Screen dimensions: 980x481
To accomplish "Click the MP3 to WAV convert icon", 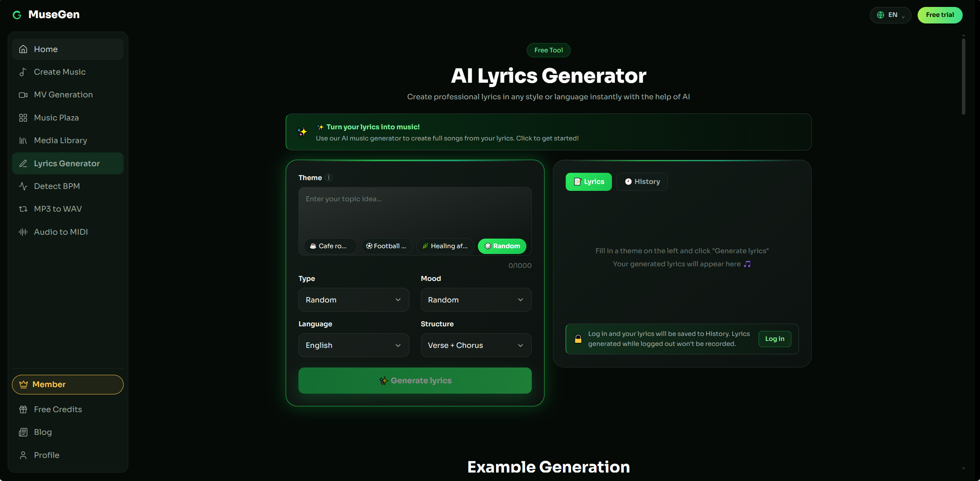I will 23,209.
